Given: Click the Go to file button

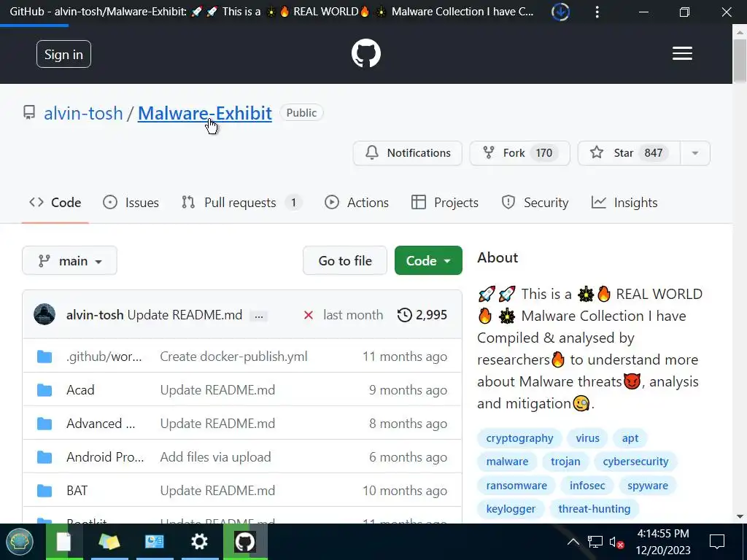Looking at the screenshot, I should pos(345,260).
